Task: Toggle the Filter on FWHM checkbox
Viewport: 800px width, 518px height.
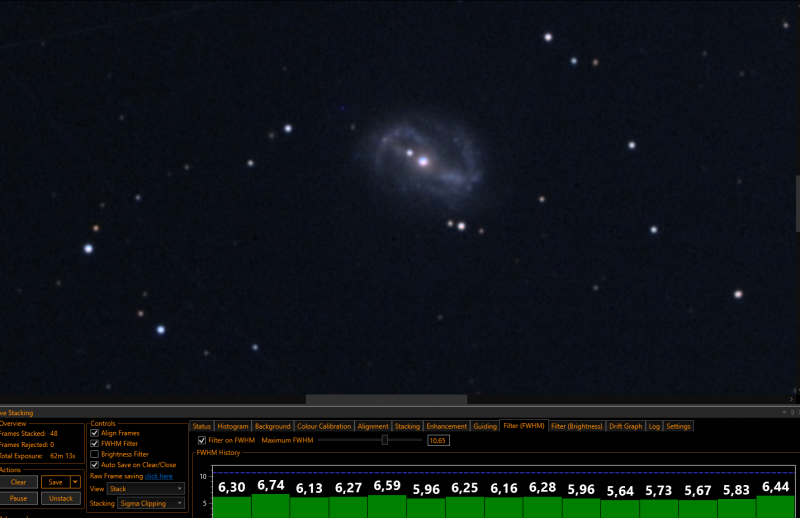Action: (202, 440)
